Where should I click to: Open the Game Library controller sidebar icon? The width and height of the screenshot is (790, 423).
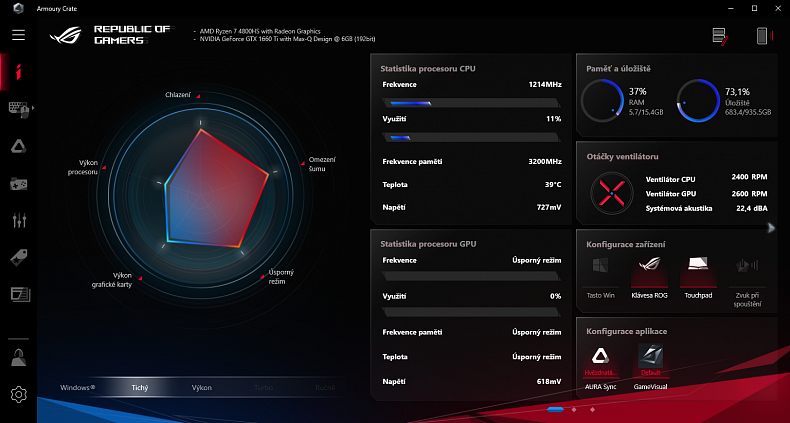pos(19,184)
